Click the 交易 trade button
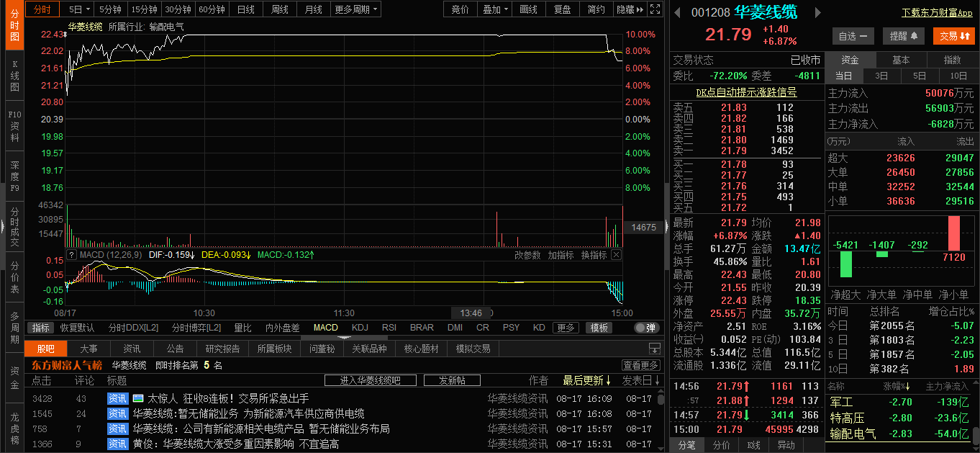Screen dimensions: 980x453 pos(953,36)
